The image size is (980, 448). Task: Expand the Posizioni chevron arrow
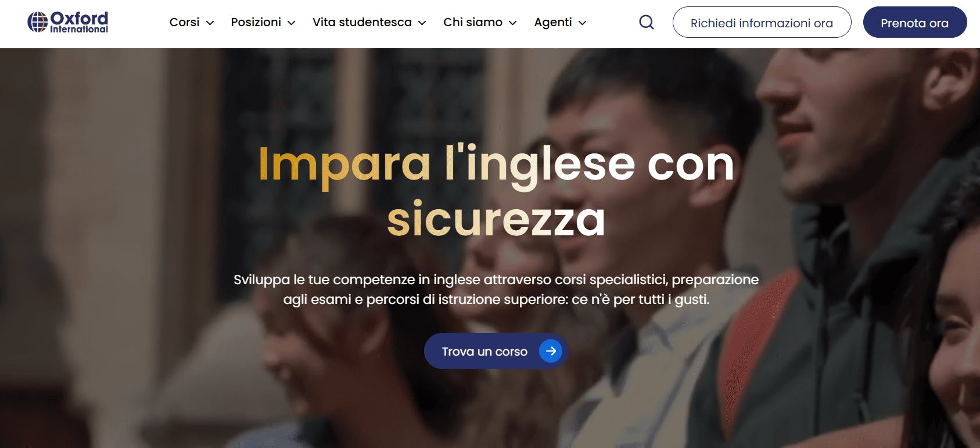coord(292,23)
